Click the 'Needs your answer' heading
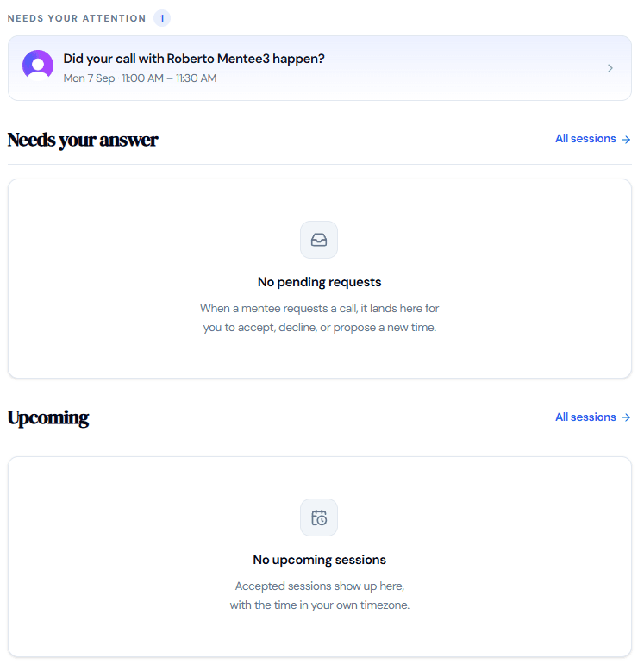 (83, 141)
